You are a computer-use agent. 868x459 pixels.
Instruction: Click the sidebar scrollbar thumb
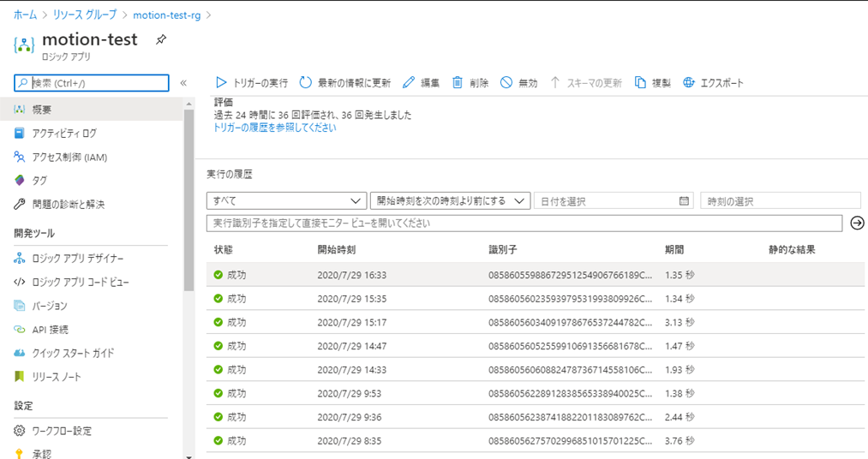point(189,200)
